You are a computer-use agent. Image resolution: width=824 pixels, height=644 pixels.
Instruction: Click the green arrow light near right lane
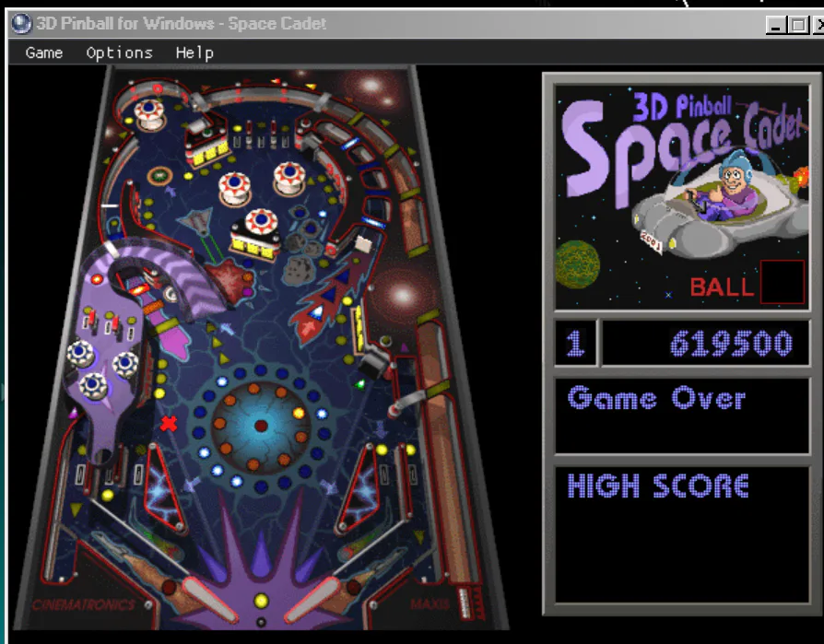click(x=360, y=385)
